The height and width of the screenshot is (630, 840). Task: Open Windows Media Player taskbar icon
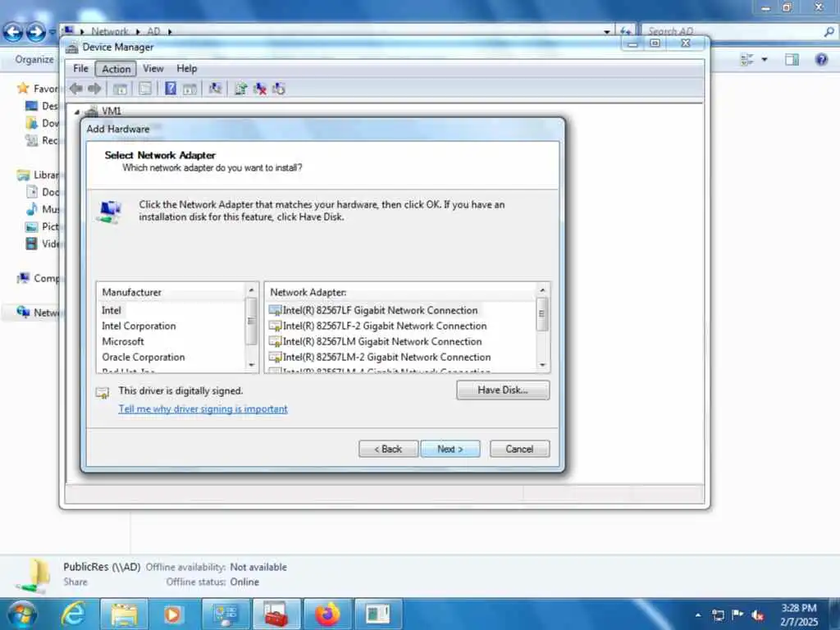(172, 614)
